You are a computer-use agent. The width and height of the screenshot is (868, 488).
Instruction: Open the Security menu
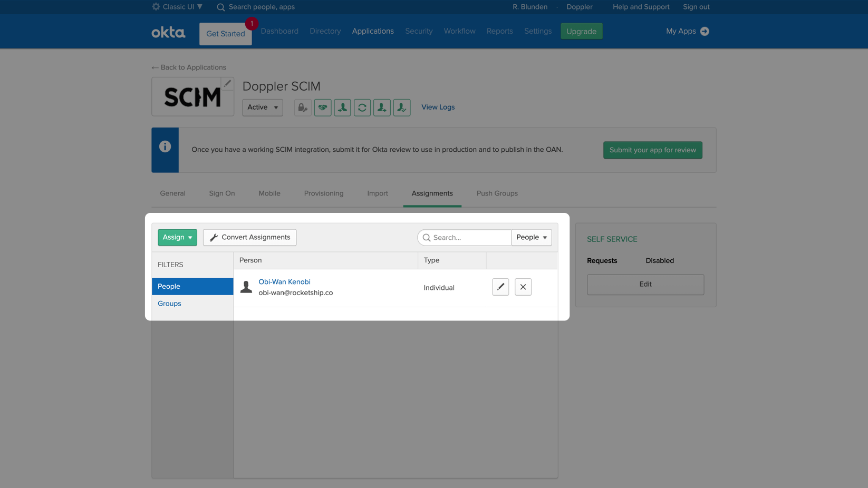(419, 31)
